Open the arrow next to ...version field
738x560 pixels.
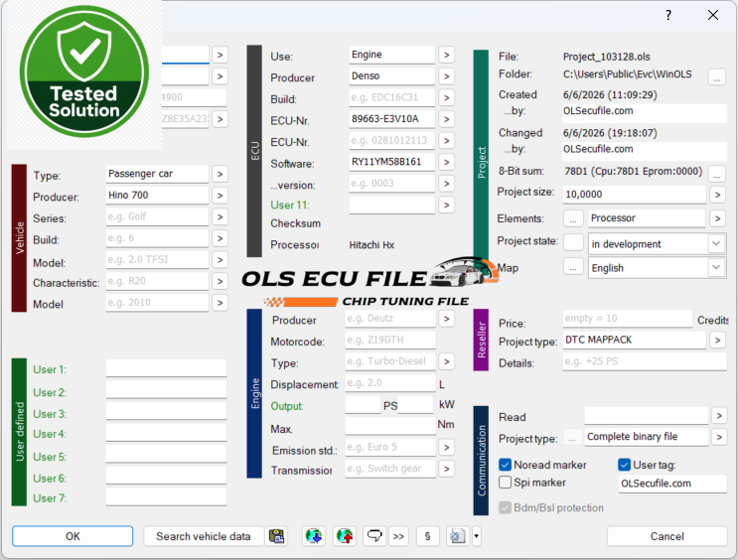pyautogui.click(x=447, y=184)
